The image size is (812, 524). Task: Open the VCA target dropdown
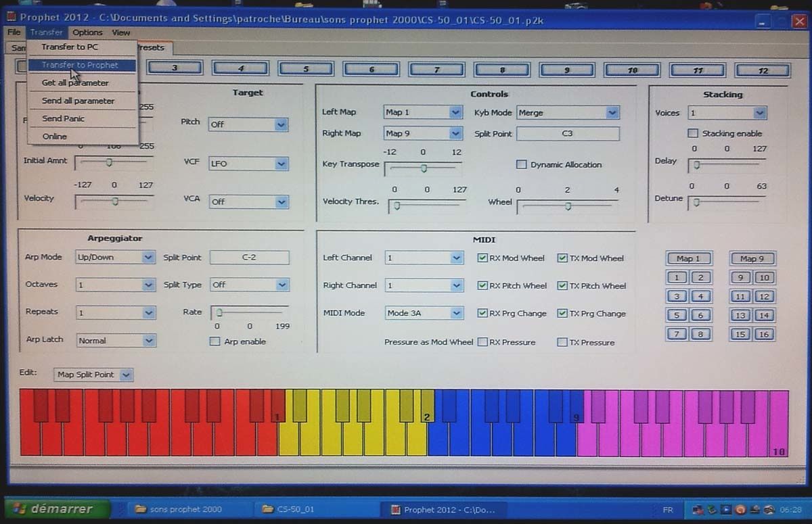[248, 201]
